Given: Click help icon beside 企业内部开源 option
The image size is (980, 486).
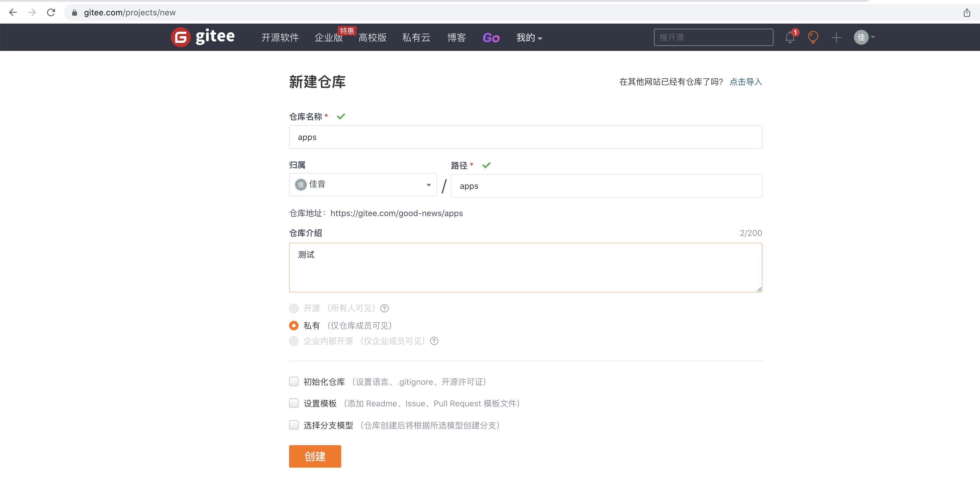Looking at the screenshot, I should 434,341.
